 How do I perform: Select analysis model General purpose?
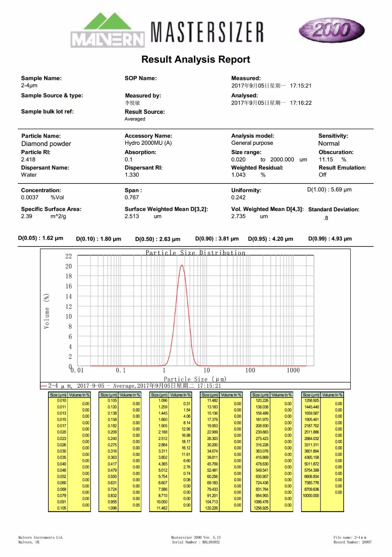[x=252, y=143]
